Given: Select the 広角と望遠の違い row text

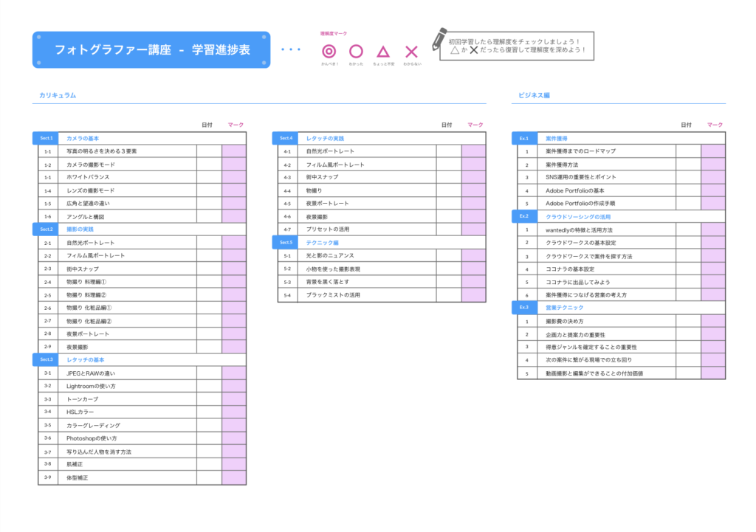Looking at the screenshot, I should coord(89,204).
